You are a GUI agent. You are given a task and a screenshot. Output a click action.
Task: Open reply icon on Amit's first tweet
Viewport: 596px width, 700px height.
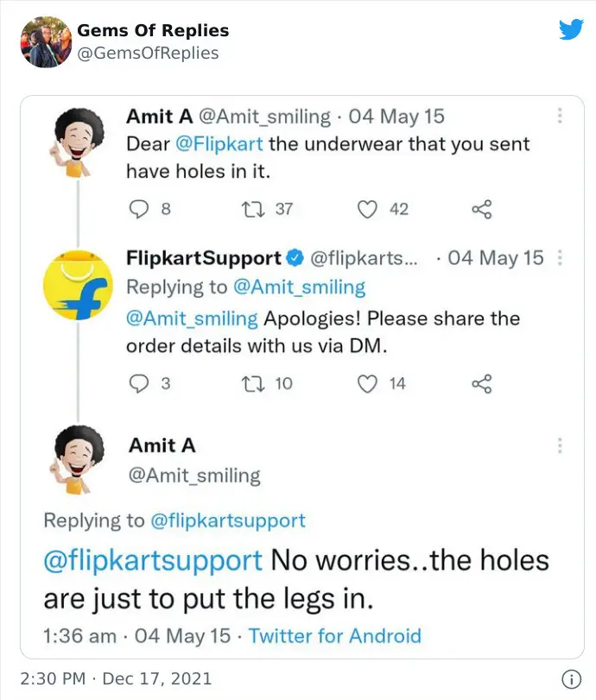pyautogui.click(x=138, y=209)
